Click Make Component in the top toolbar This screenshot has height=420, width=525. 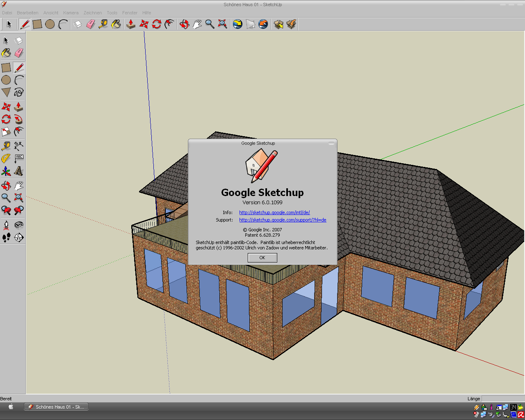coord(78,24)
